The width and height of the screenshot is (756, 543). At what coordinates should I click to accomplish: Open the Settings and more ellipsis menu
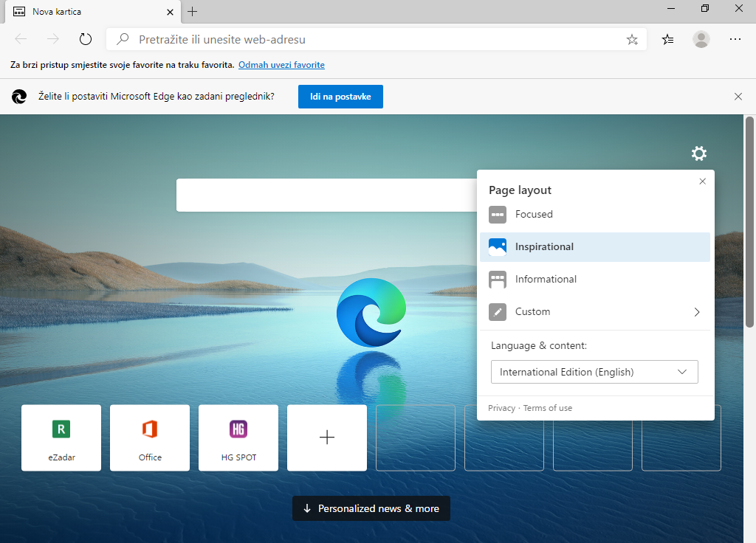point(735,40)
